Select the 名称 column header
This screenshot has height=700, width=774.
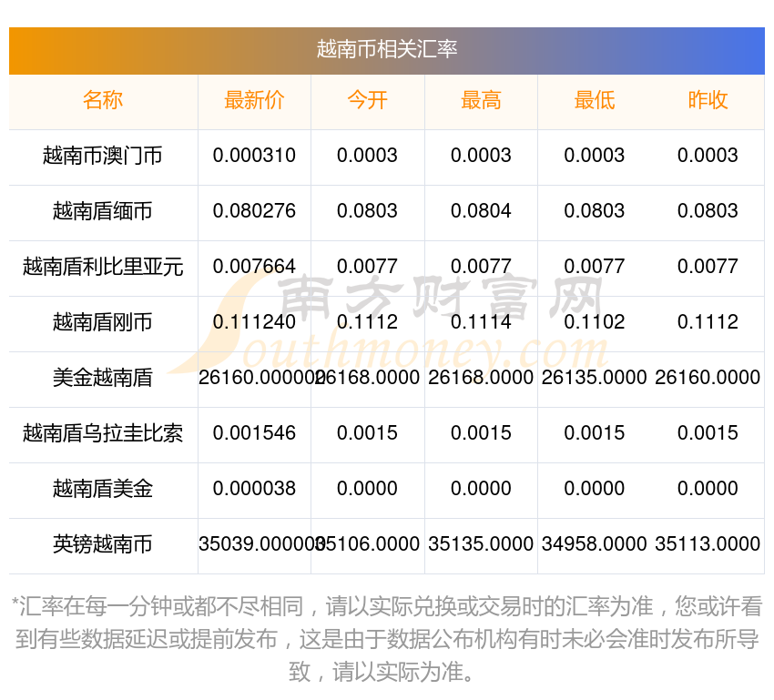coord(103,100)
